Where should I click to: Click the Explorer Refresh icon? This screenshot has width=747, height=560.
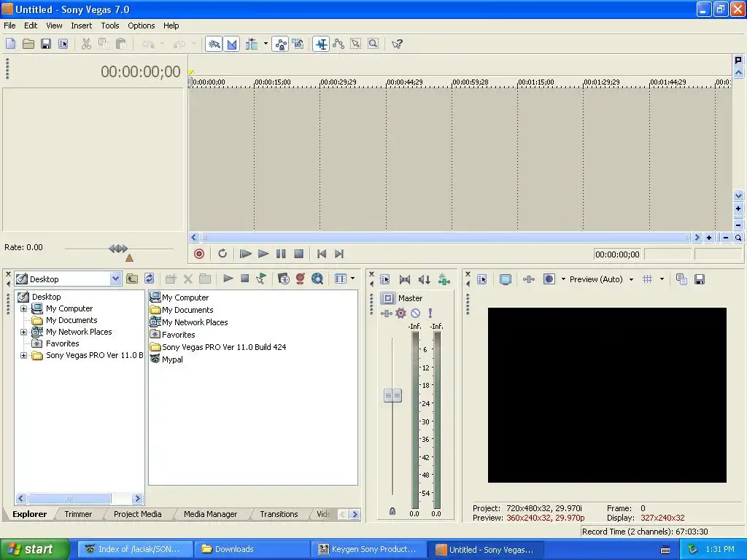149,279
